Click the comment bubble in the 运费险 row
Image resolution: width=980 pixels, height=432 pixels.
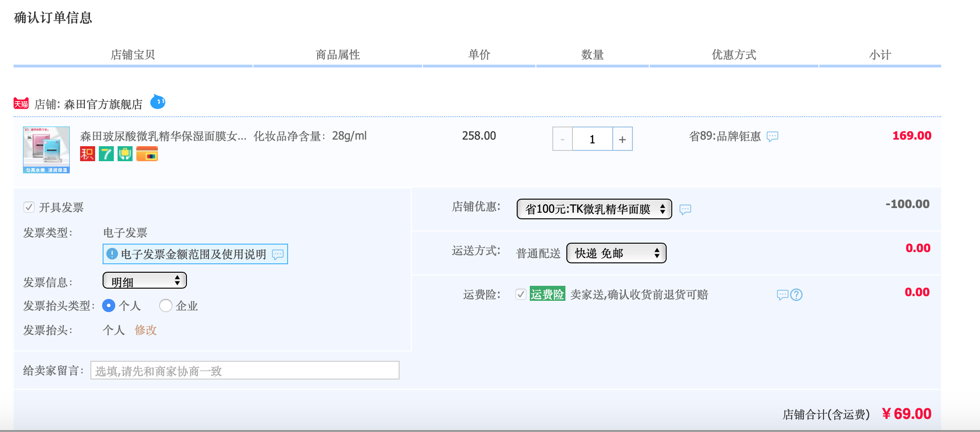click(x=783, y=295)
